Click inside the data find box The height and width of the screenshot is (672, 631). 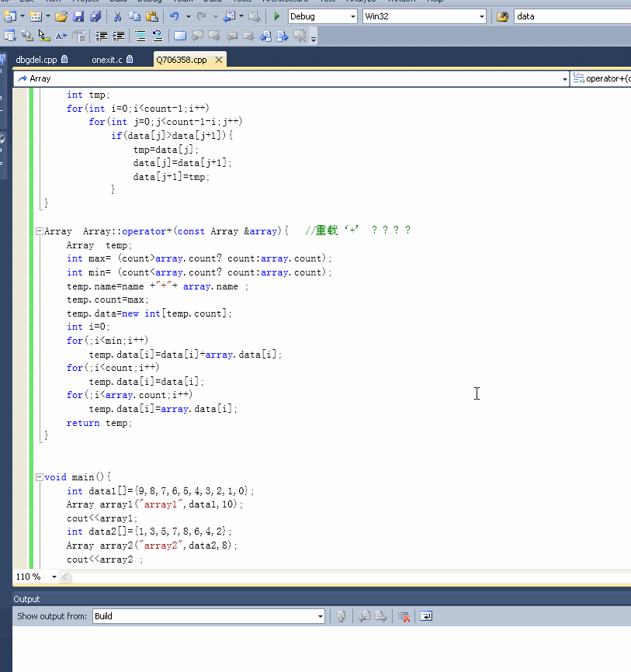572,17
